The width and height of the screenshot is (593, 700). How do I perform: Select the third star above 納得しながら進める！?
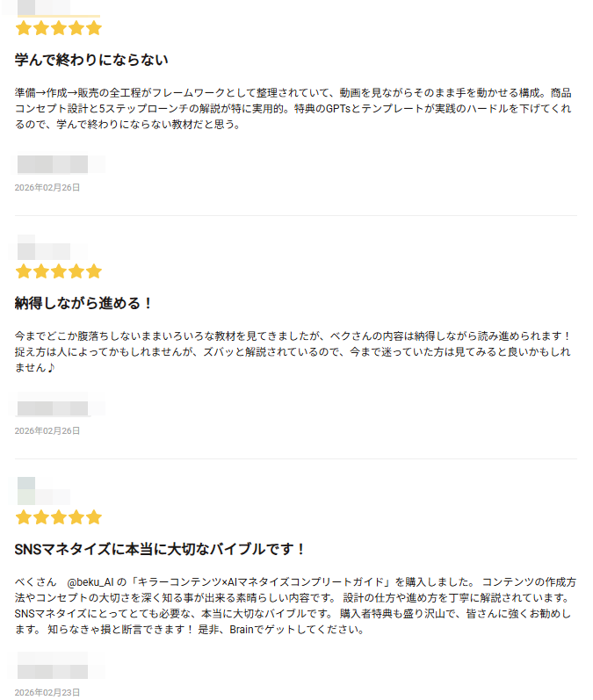[59, 271]
